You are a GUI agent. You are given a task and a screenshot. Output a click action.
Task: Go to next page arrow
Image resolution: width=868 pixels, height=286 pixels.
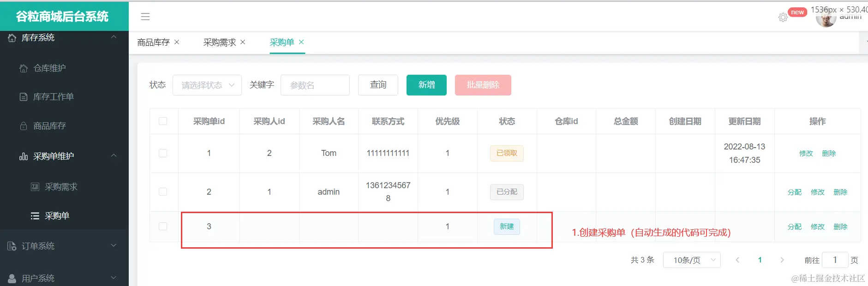782,260
